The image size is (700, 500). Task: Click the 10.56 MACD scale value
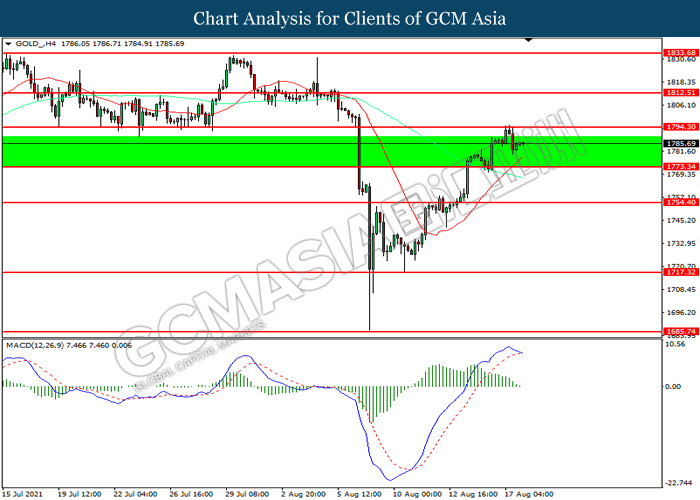point(675,344)
